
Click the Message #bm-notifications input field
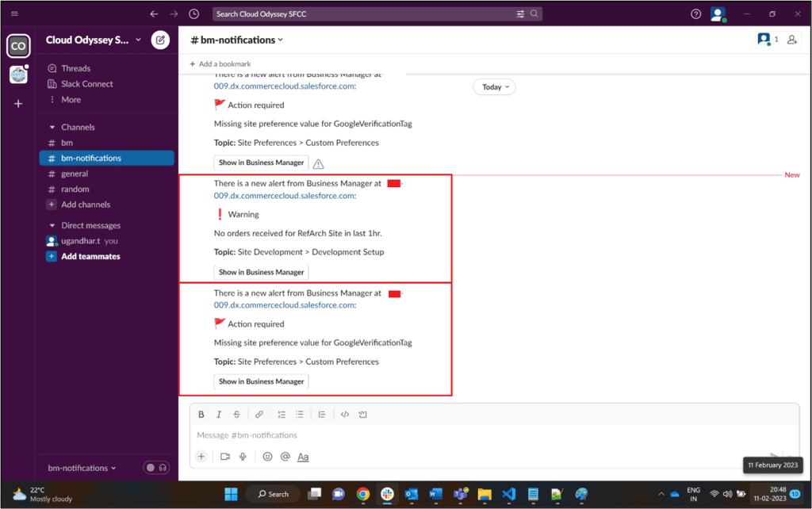(x=476, y=435)
